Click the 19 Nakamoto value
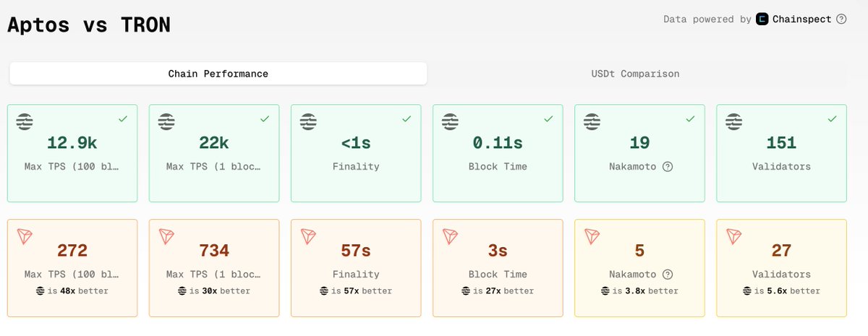Image resolution: width=868 pixels, height=336 pixels. coord(639,142)
